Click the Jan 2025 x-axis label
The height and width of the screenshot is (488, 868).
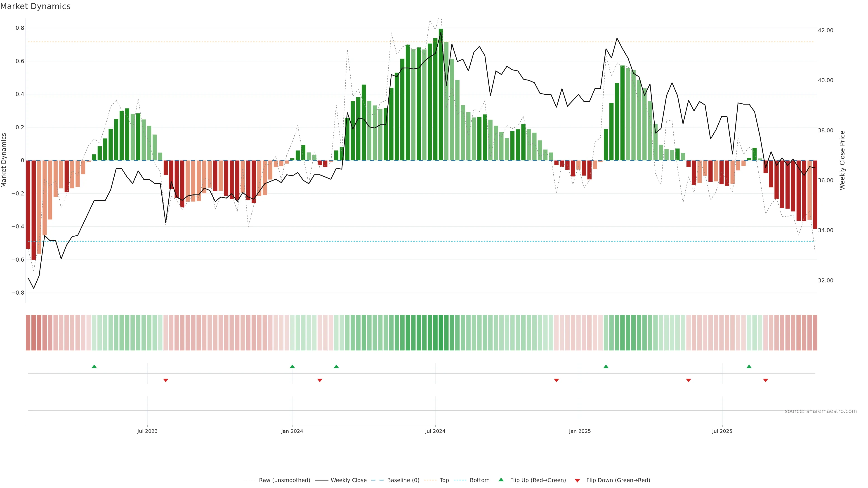point(580,431)
